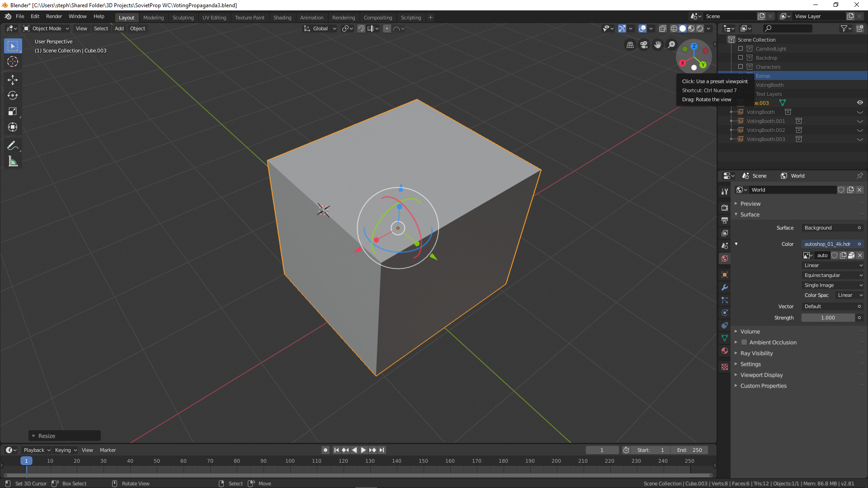Select the Rotate tool in the toolbar
Viewport: 868px width, 488px height.
[13, 96]
